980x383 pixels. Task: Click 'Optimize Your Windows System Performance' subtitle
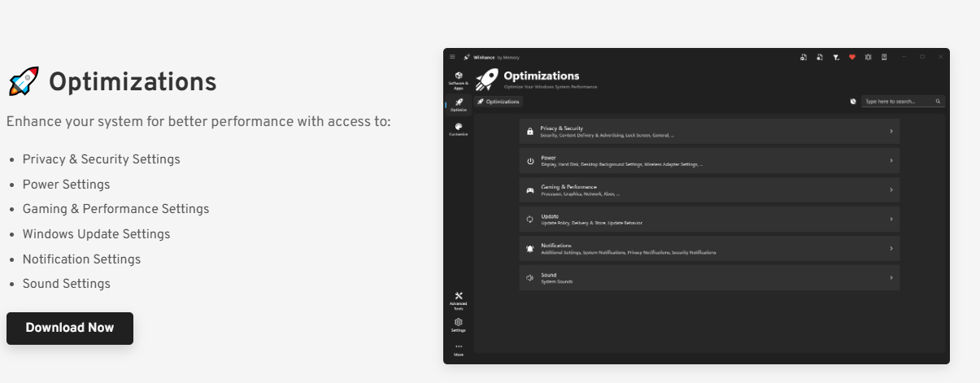(x=551, y=86)
